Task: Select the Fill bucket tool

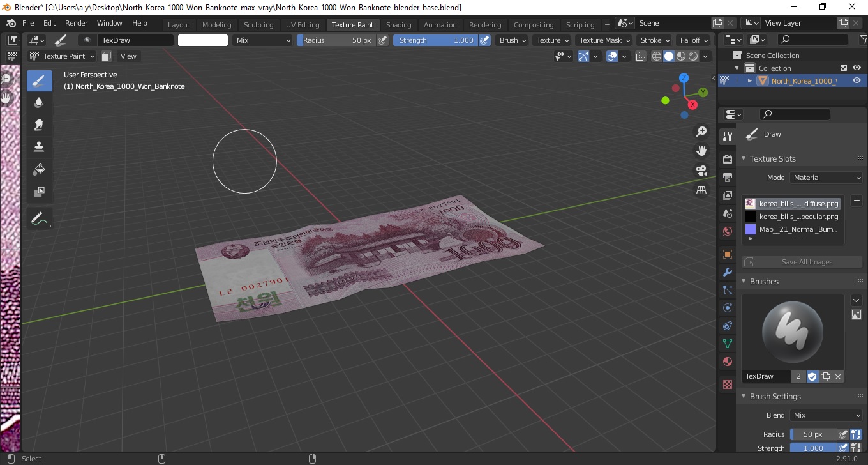Action: (39, 169)
